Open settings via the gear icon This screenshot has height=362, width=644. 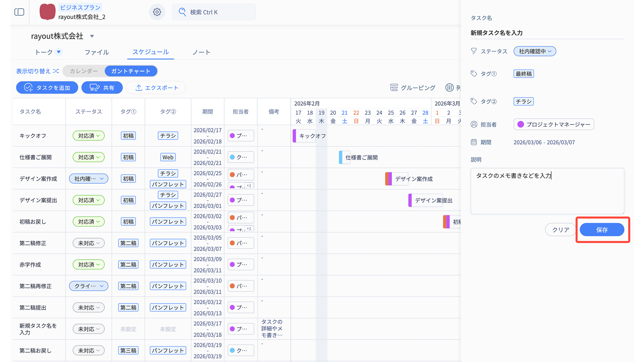tap(157, 12)
